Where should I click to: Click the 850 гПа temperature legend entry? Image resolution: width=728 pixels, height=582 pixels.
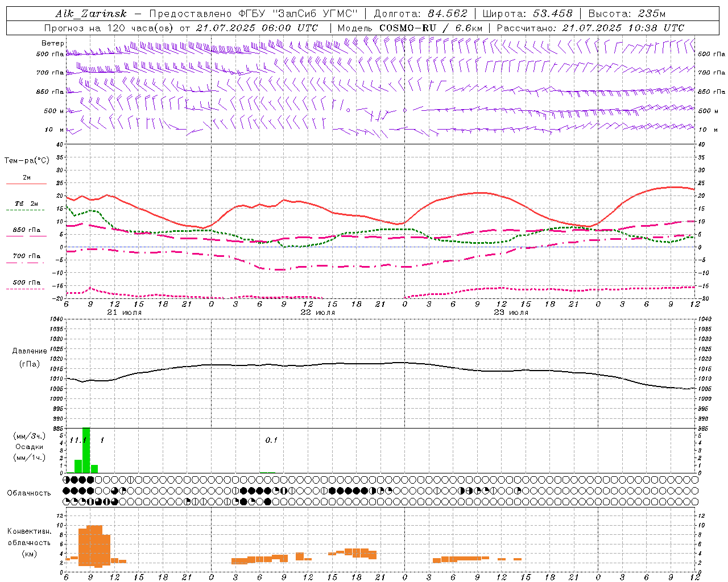tap(27, 230)
